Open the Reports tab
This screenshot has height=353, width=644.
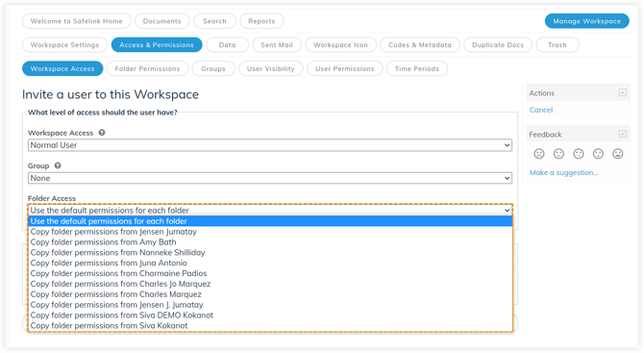pyautogui.click(x=261, y=21)
